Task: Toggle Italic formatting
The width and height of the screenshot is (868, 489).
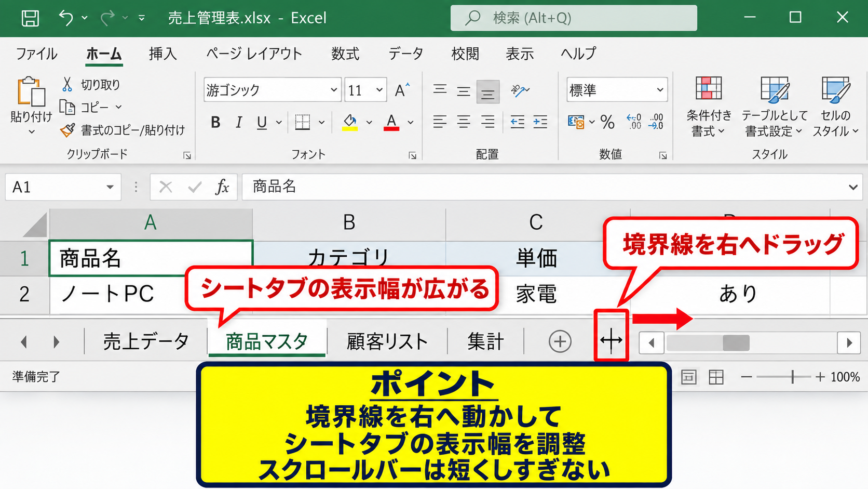Action: click(x=239, y=122)
